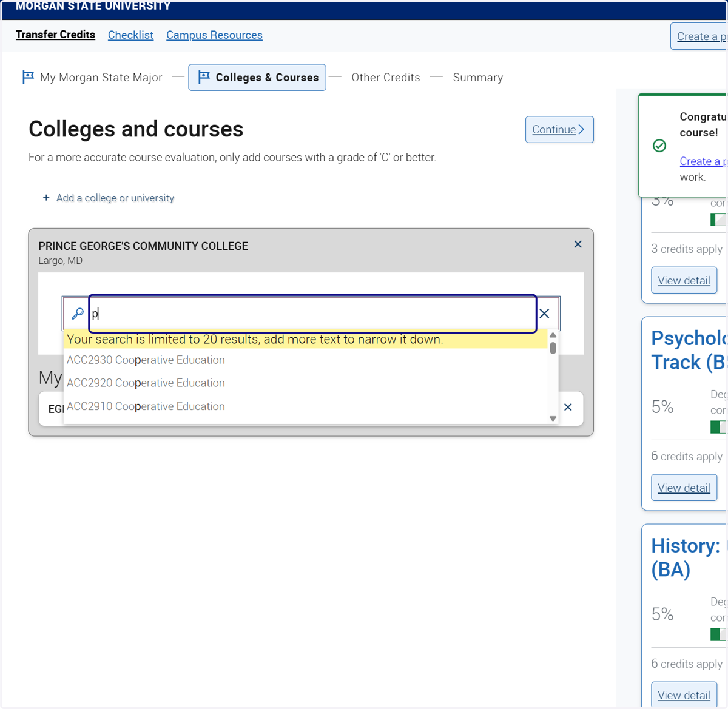Click the History card degree progress bar
The image size is (728, 709).
(x=718, y=634)
